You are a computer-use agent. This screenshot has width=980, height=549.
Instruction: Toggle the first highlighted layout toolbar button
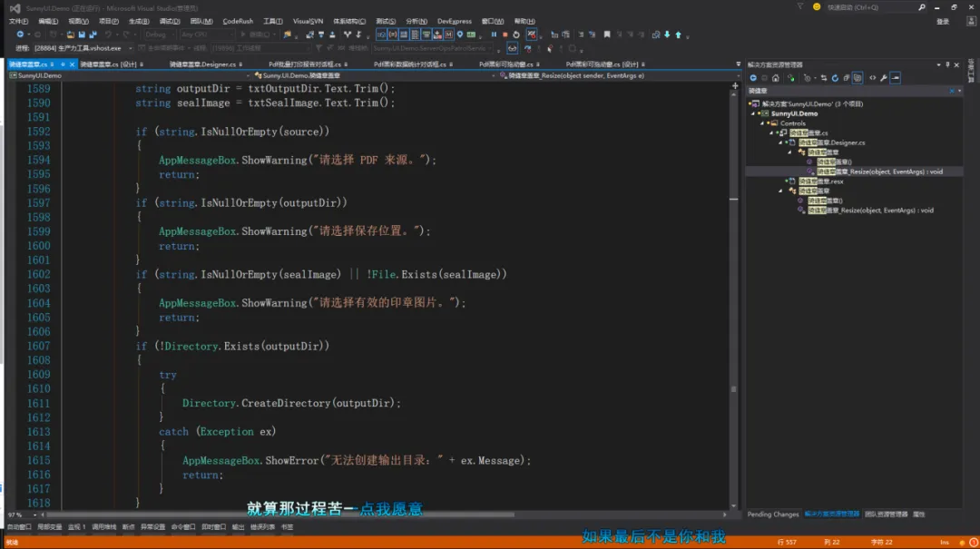381,34
